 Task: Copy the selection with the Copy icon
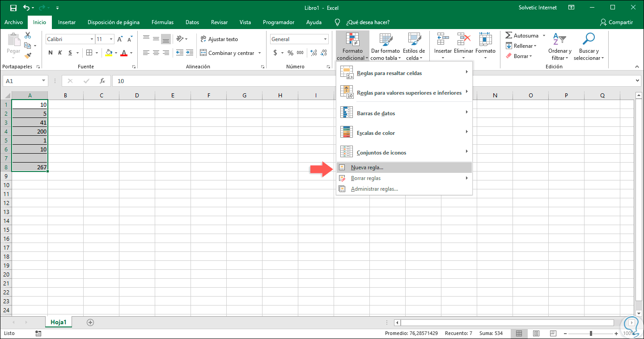click(x=28, y=46)
